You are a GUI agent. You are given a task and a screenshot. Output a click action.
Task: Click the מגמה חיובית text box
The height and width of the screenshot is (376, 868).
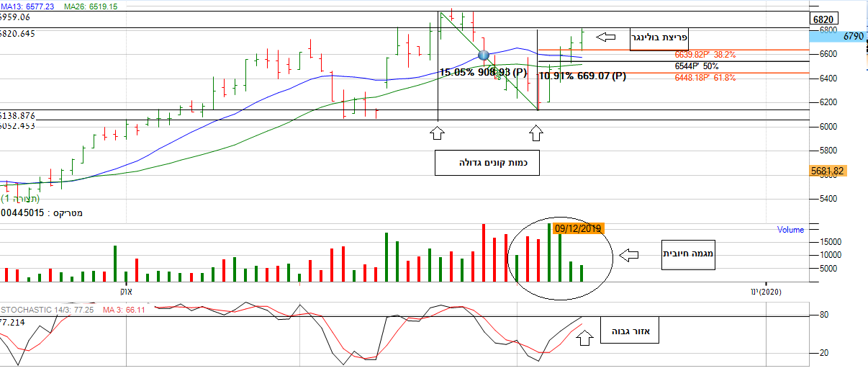coord(688,254)
